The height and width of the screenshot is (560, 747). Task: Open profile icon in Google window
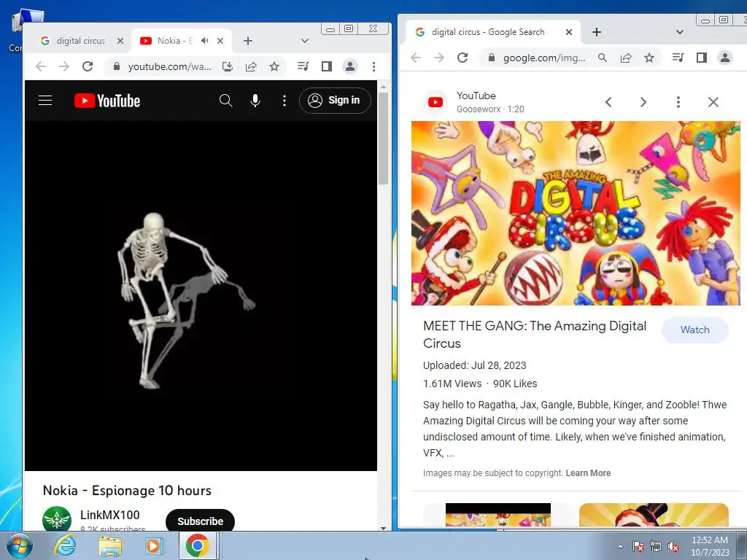(725, 58)
